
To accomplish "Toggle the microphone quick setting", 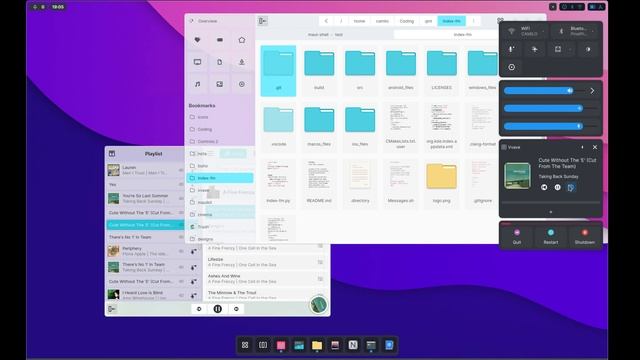I will click(511, 49).
